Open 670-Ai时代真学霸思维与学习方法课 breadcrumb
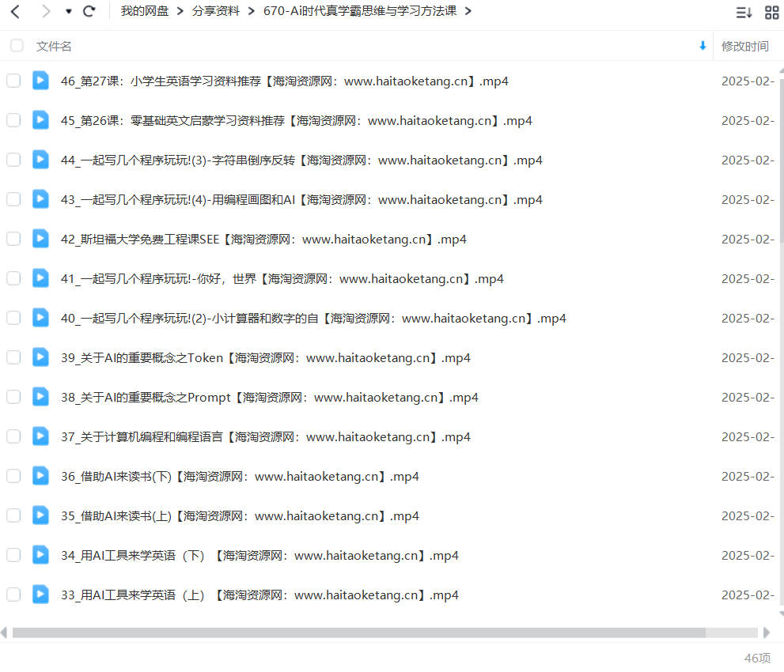784x672 pixels. pyautogui.click(x=360, y=11)
